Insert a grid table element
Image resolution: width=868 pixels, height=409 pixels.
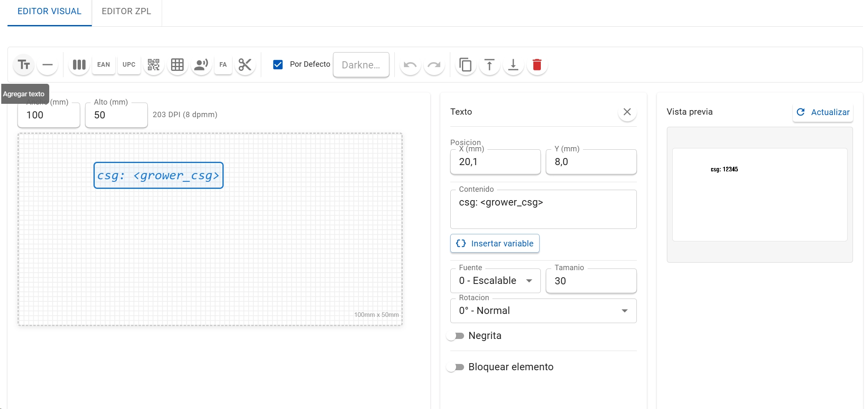(177, 65)
